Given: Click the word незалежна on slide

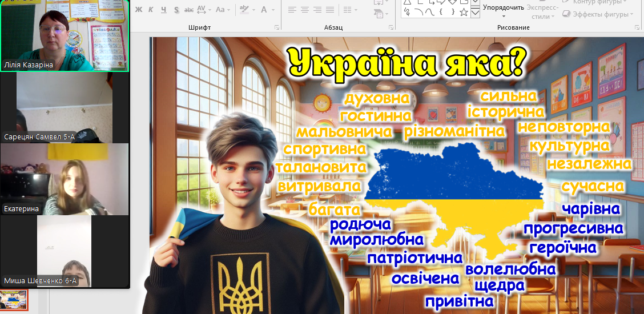Looking at the screenshot, I should click(589, 164).
